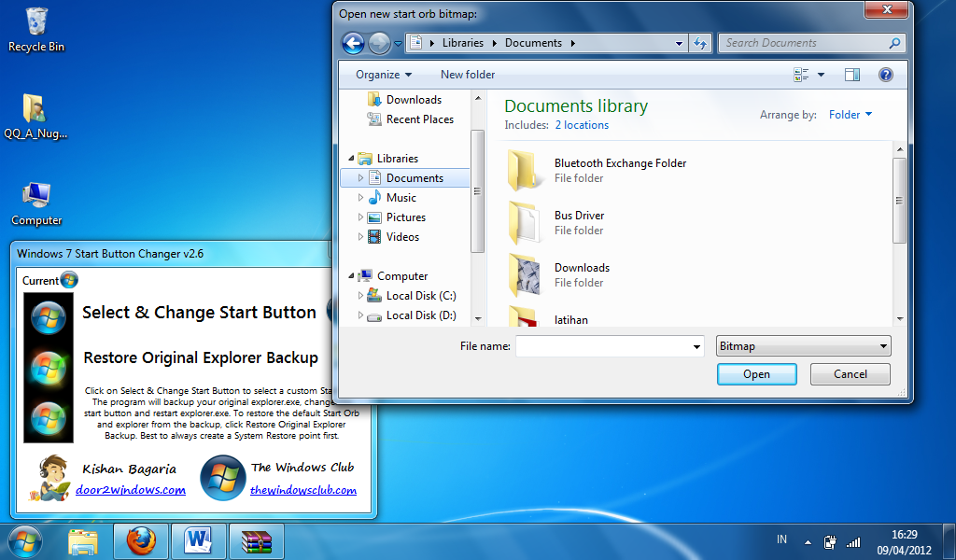956x560 pixels.
Task: Open Microsoft Word from the taskbar
Action: point(199,541)
